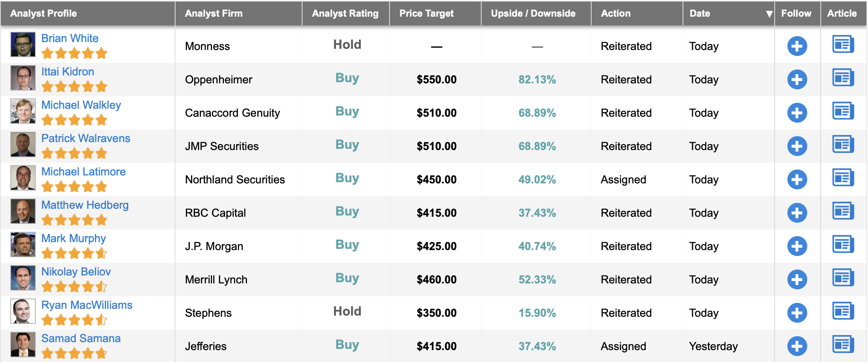
Task: Click Mark Murphy's profile photo
Action: click(x=23, y=245)
